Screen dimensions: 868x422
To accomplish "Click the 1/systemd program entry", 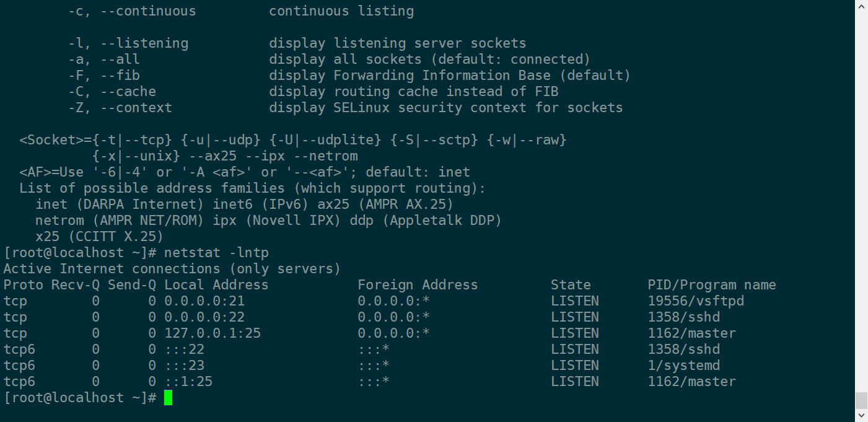I will pyautogui.click(x=683, y=366).
